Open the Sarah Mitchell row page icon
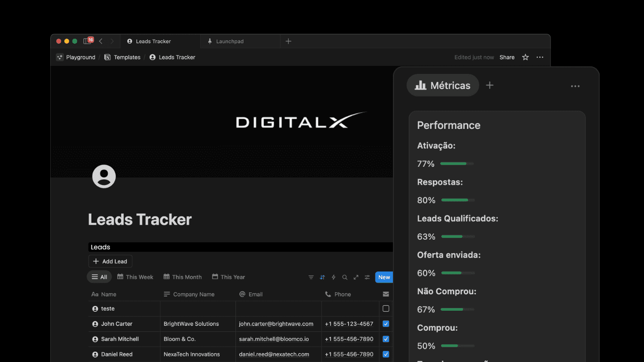 pos(95,339)
